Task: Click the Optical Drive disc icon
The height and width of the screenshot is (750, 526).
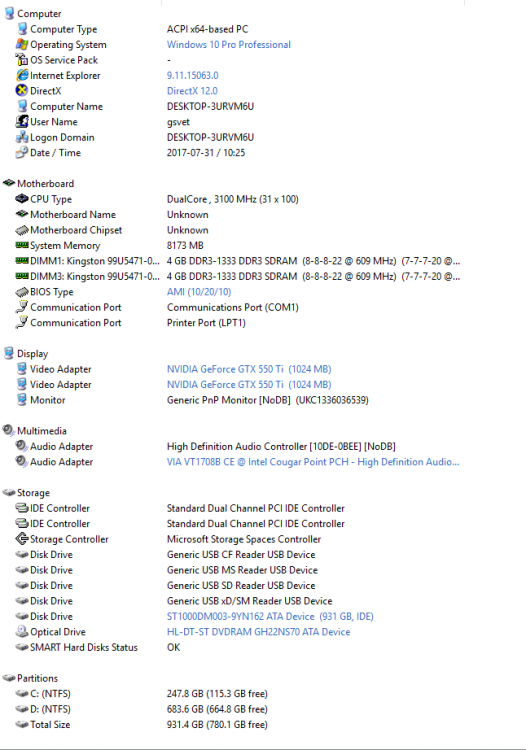Action: click(22, 631)
